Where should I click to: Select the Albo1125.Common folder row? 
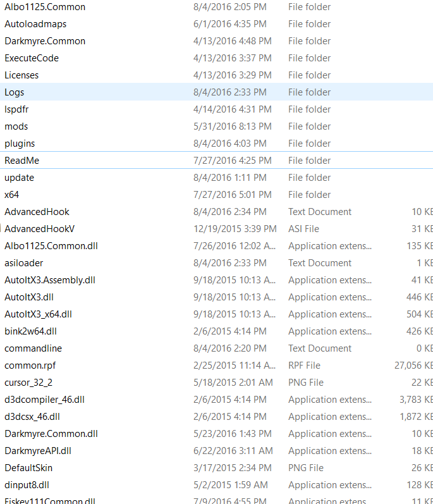(216, 7)
